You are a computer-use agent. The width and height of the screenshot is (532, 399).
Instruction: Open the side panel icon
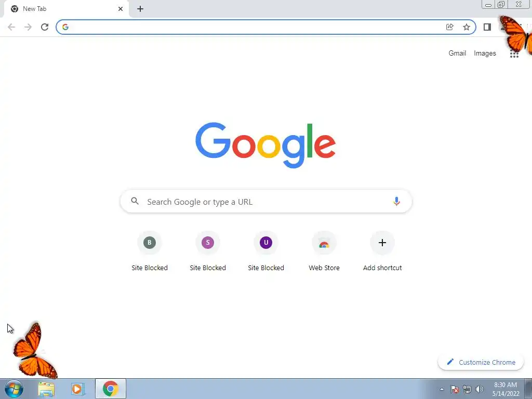click(487, 27)
